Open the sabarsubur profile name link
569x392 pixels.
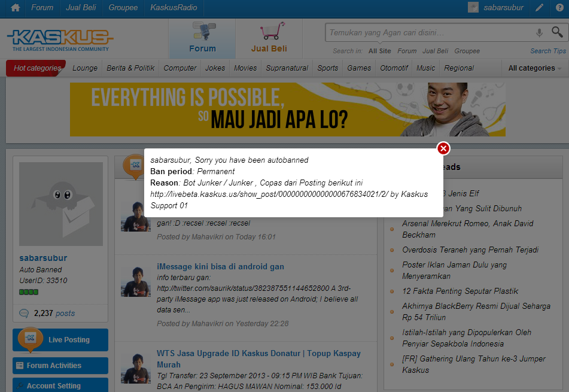[43, 258]
